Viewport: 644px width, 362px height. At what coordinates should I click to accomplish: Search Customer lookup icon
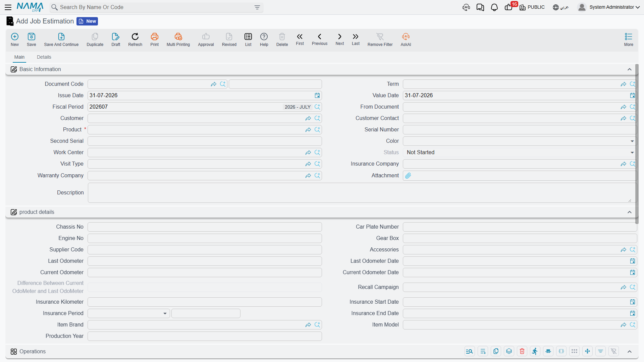click(x=317, y=118)
